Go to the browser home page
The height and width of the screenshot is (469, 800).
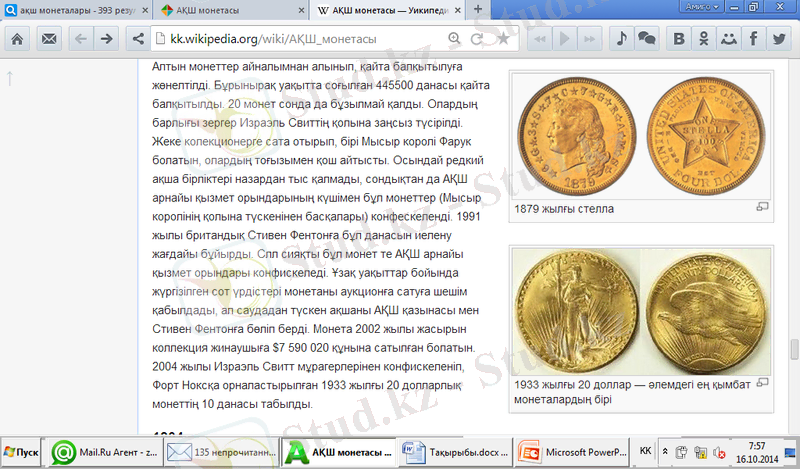point(17,39)
